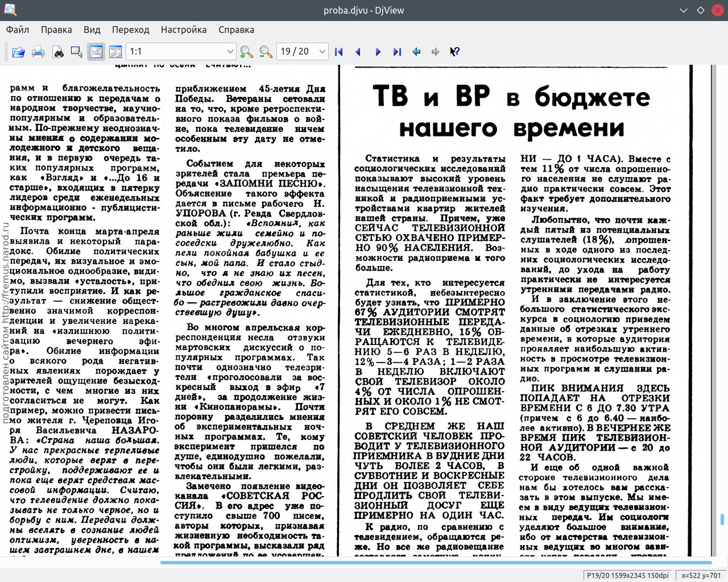728x582 pixels.
Task: Click the Print document icon
Action: click(38, 52)
